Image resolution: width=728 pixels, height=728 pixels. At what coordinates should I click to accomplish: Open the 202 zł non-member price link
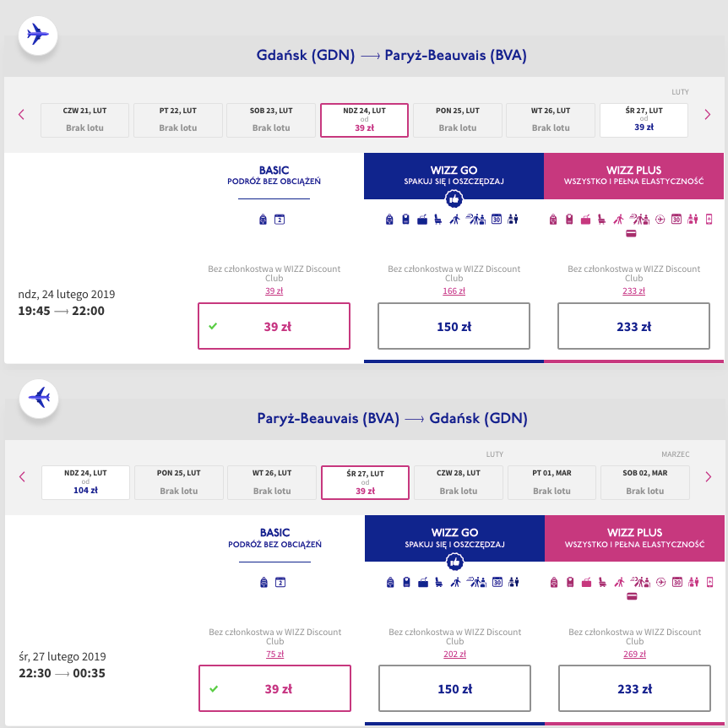454,654
